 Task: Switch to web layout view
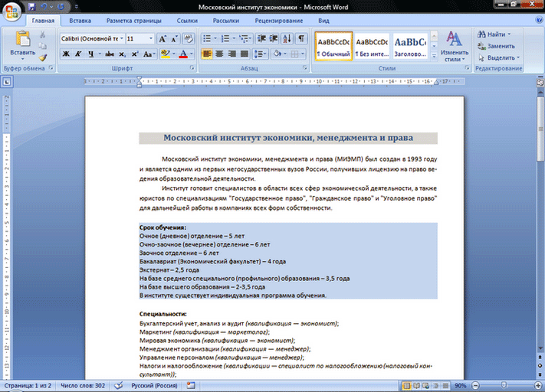coord(425,385)
